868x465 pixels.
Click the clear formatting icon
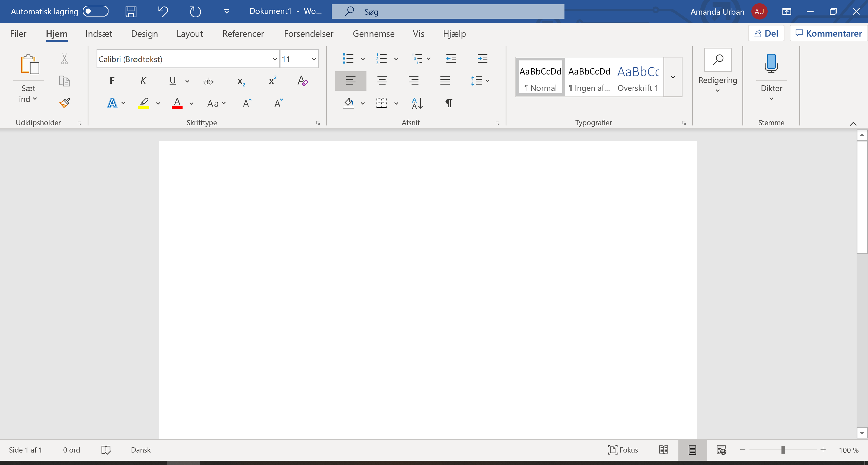(303, 81)
